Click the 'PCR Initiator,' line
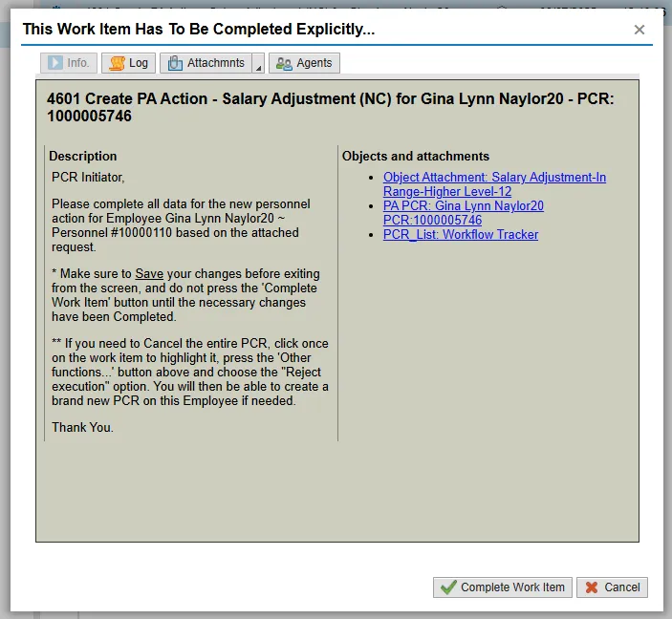The height and width of the screenshot is (619, 672). pyautogui.click(x=88, y=177)
